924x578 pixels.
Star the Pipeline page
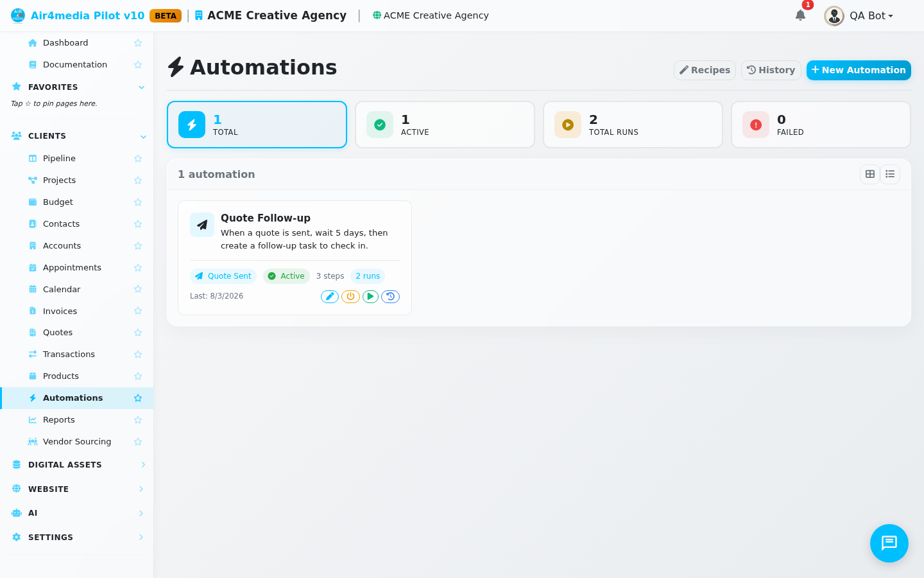[138, 159]
